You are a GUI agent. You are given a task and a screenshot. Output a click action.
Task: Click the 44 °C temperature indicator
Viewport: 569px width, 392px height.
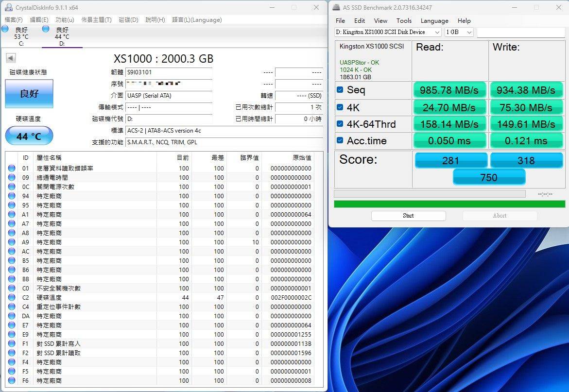29,136
